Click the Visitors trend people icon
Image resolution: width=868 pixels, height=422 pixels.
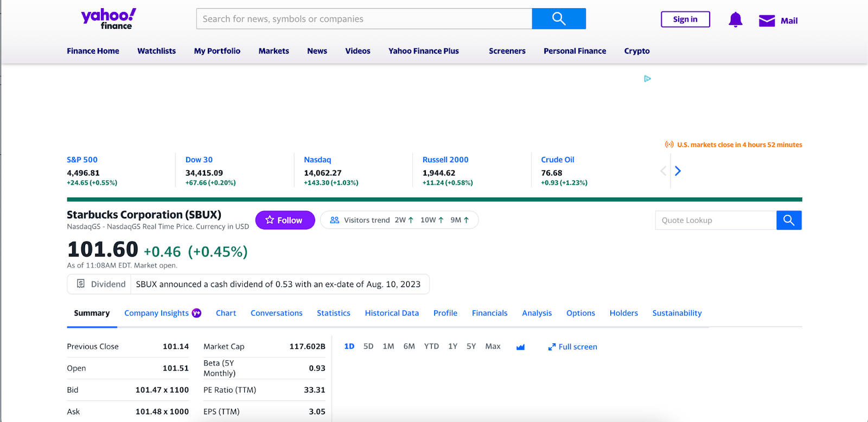(335, 220)
